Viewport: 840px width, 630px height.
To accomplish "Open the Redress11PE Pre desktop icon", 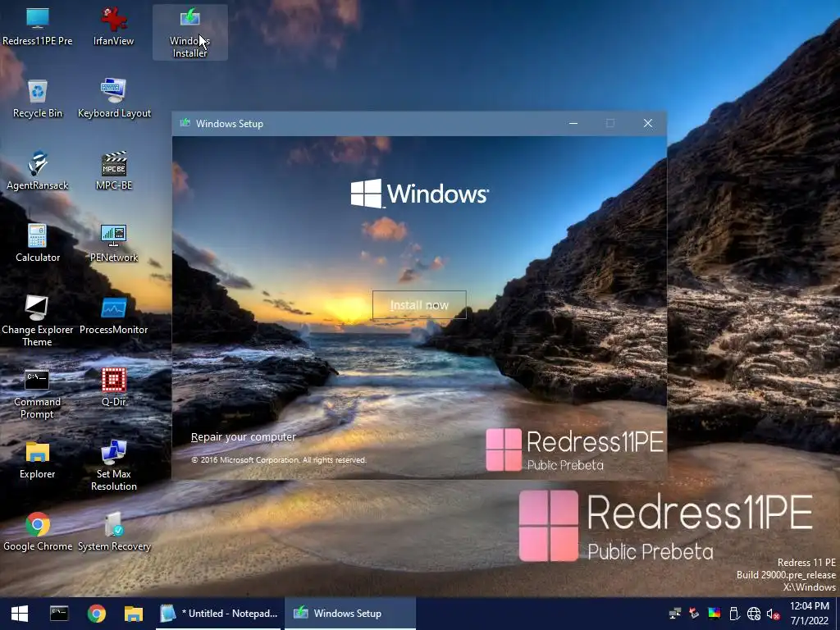I will pos(38,25).
